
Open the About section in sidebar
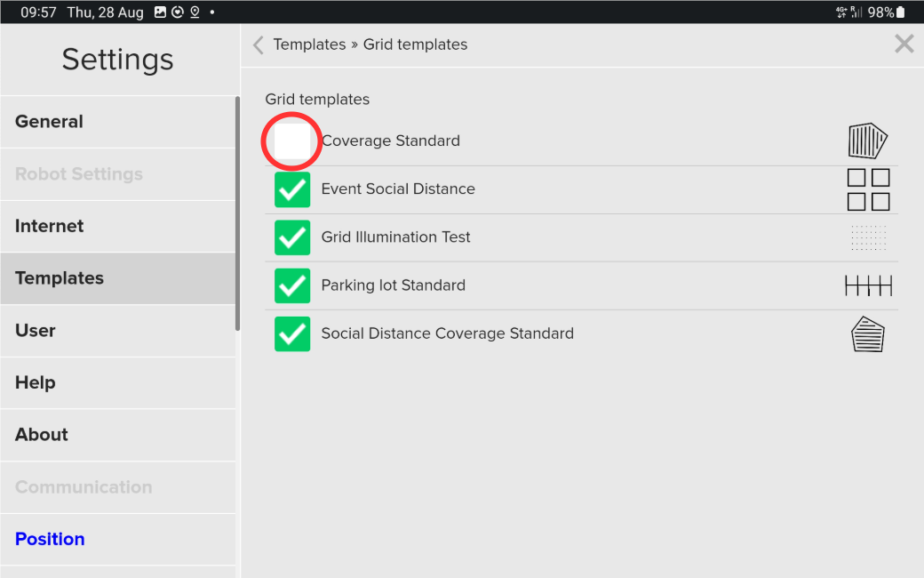tap(42, 435)
